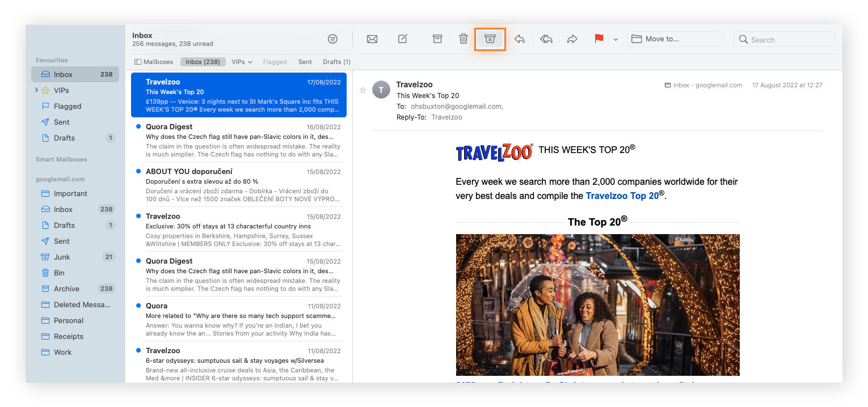This screenshot has width=868, height=407.
Task: Click the Filter messages icon
Action: point(333,39)
